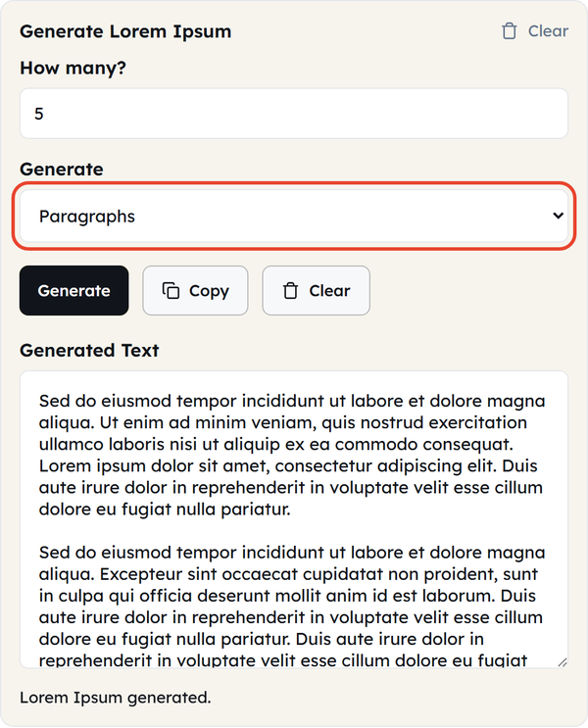
Task: Click the How many? label
Action: pos(73,68)
